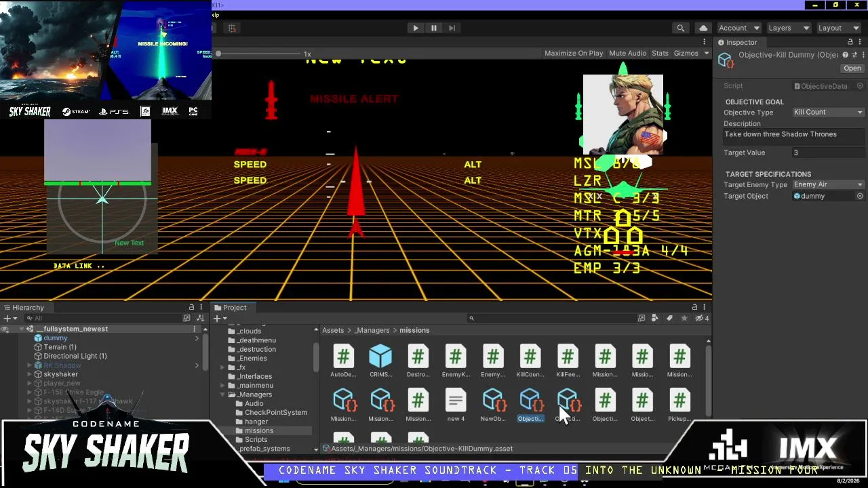Image resolution: width=868 pixels, height=488 pixels.
Task: Click the Target Object picker circle
Action: (861, 197)
